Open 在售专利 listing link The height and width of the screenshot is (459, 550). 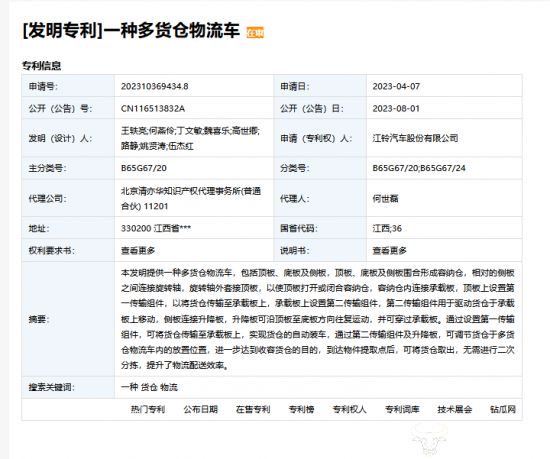tap(253, 409)
